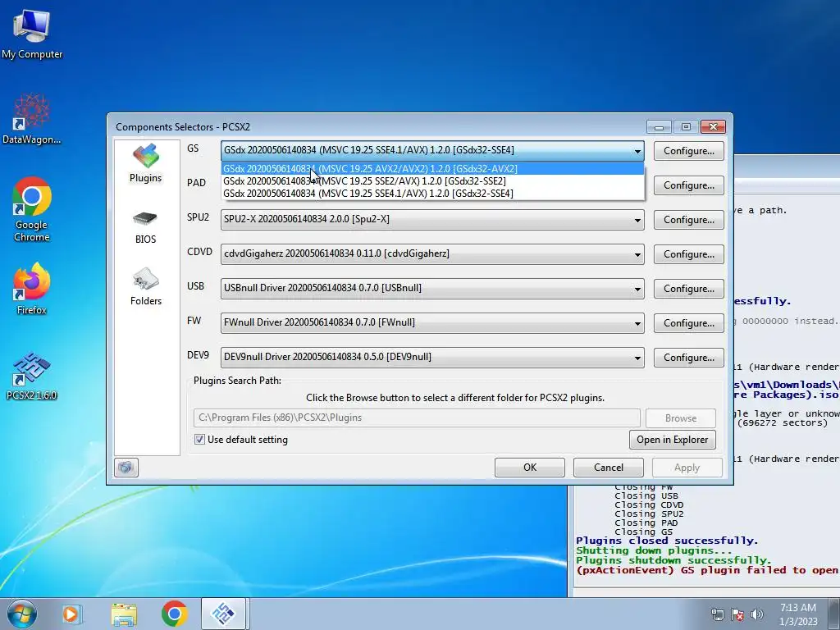Expand the USB plugin dropdown
840x630 pixels.
(x=637, y=289)
